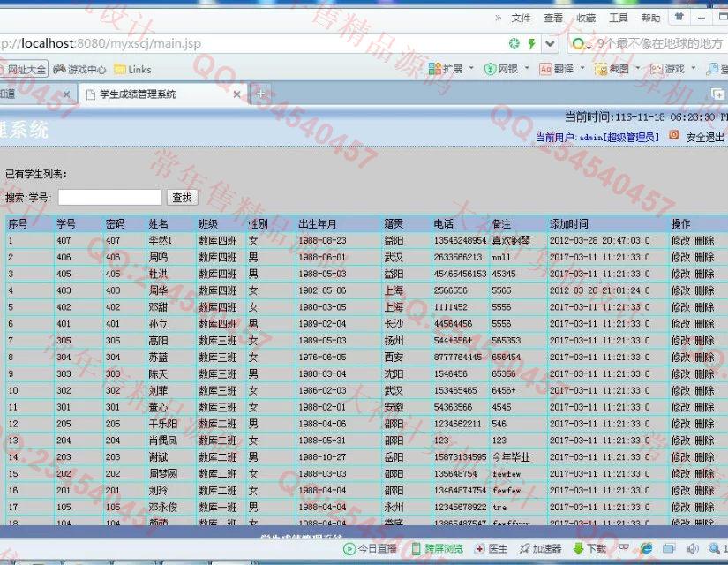The image size is (728, 565).
Task: Select the note cell 喜欢钢琴
Action: [x=511, y=241]
